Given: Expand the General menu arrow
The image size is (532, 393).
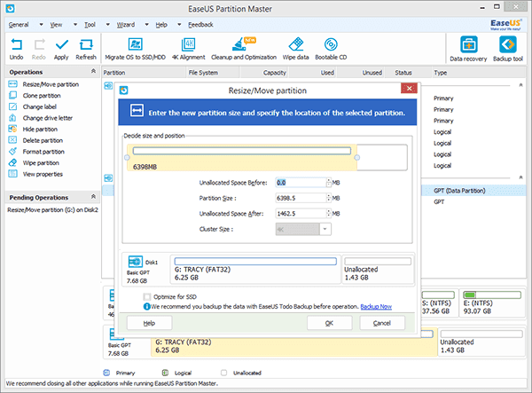Looking at the screenshot, I should [41, 25].
